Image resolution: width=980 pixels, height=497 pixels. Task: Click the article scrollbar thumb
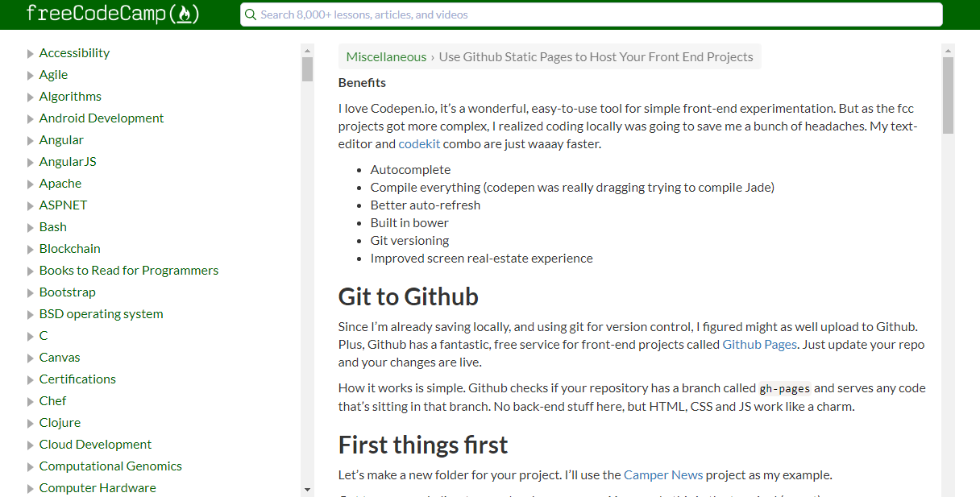pyautogui.click(x=948, y=95)
